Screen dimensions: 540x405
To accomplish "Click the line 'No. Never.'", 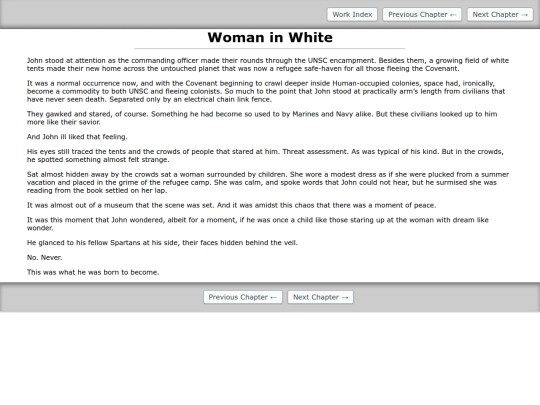I will click(44, 258).
